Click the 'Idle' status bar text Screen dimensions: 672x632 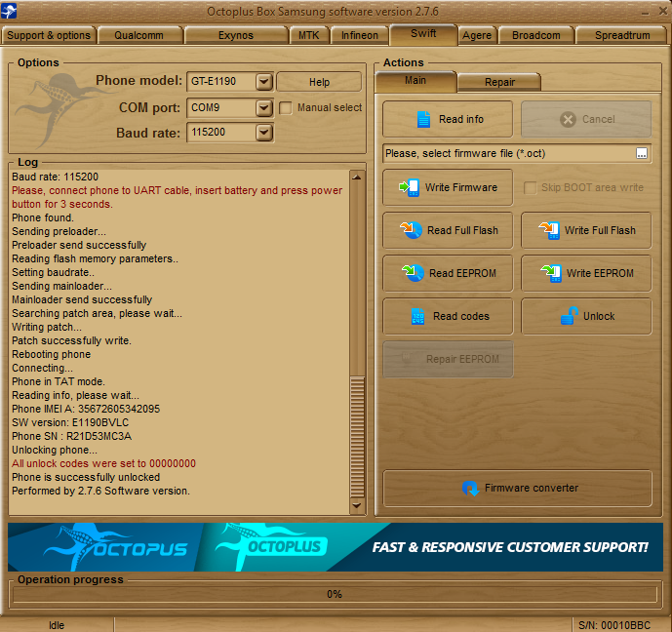click(x=57, y=625)
